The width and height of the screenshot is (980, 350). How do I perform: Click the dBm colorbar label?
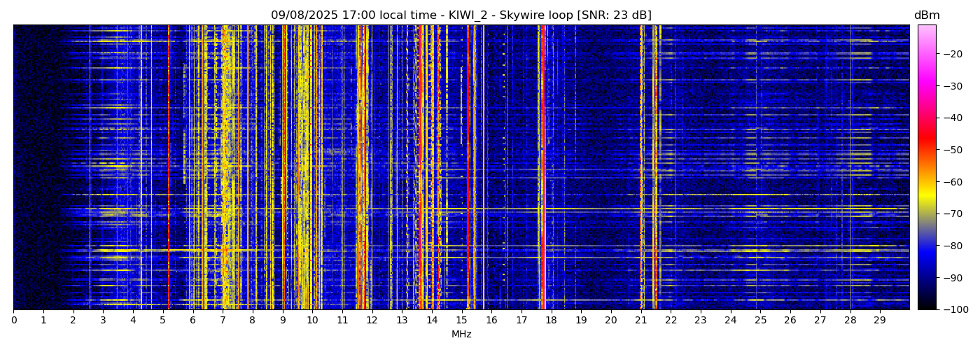coord(927,15)
